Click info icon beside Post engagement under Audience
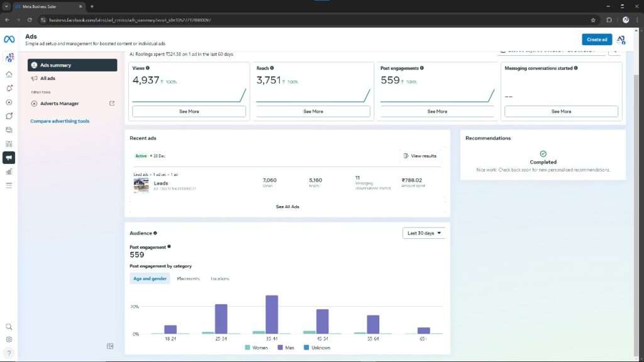 pos(169,246)
